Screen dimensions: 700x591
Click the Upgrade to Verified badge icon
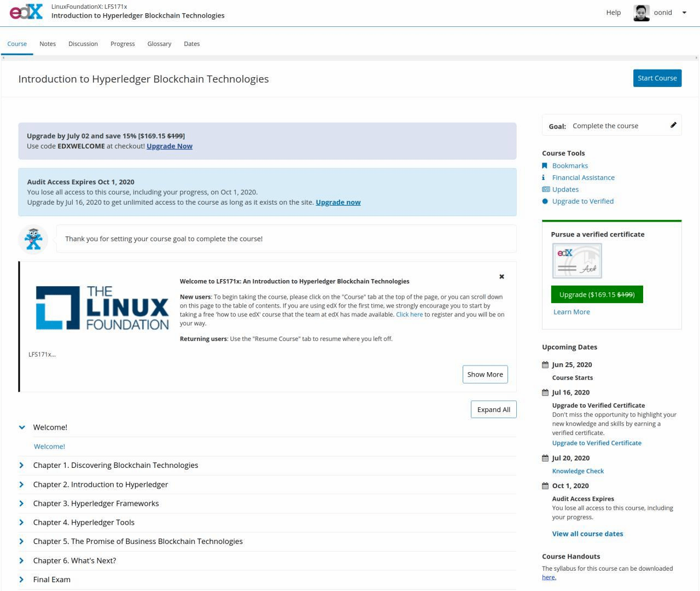click(x=545, y=201)
